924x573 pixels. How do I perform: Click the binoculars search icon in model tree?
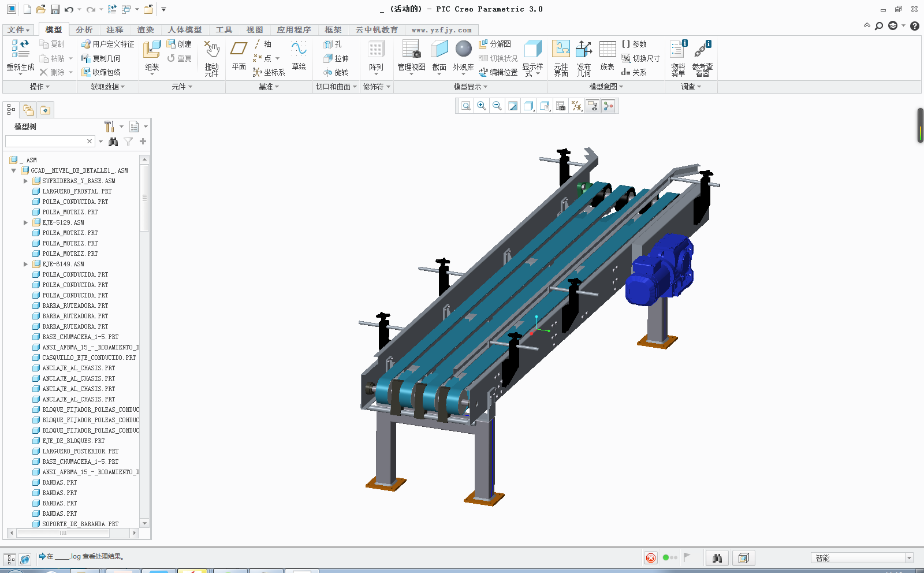point(113,142)
